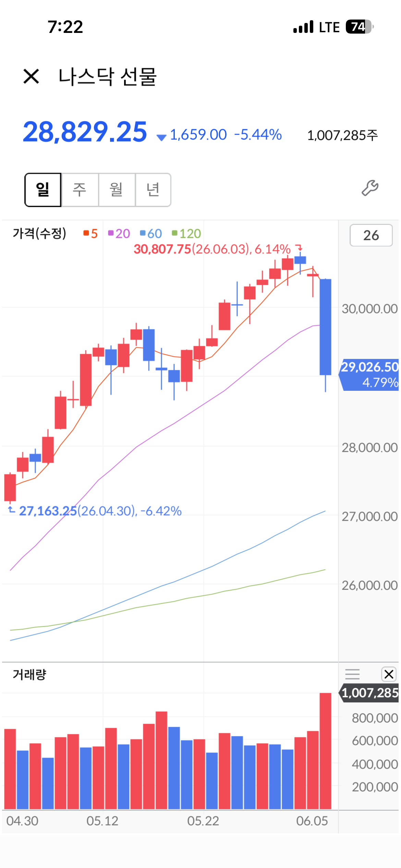Open volume panel hamburger menu
The width and height of the screenshot is (401, 868).
(352, 674)
